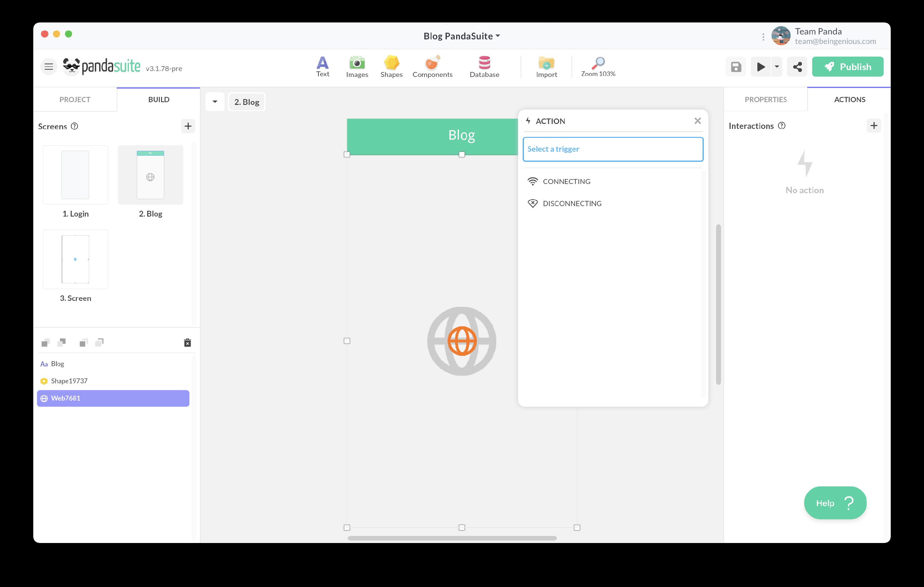
Task: Choose the CONNECTING trigger
Action: [x=566, y=181]
